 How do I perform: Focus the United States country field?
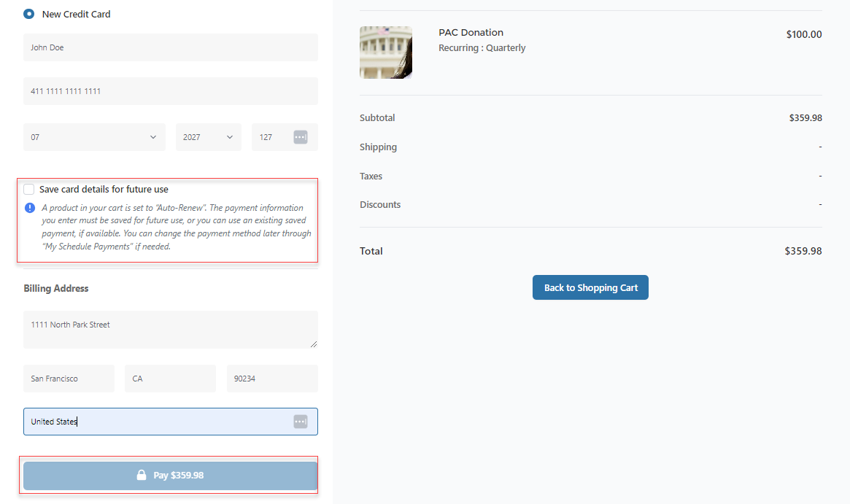(x=157, y=422)
